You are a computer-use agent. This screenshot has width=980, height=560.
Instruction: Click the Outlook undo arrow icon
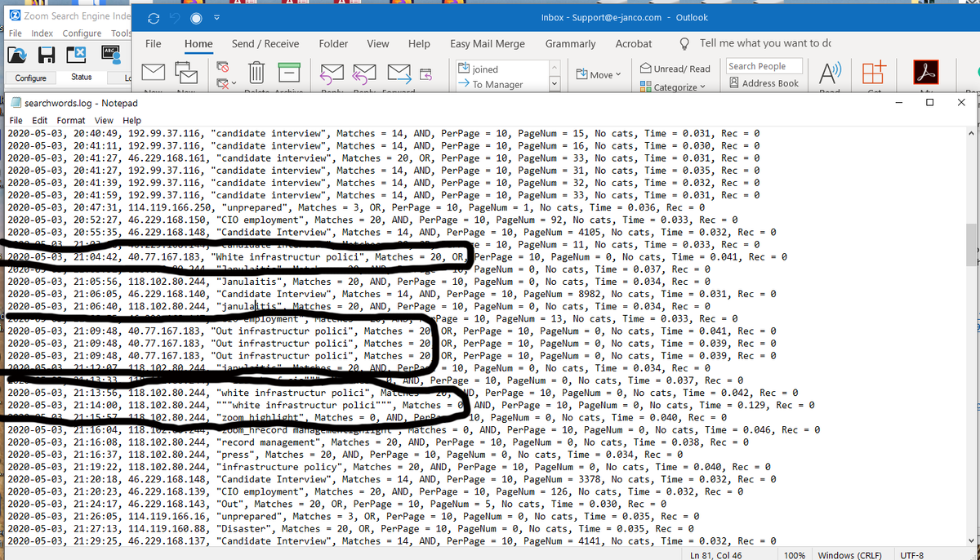click(x=176, y=18)
